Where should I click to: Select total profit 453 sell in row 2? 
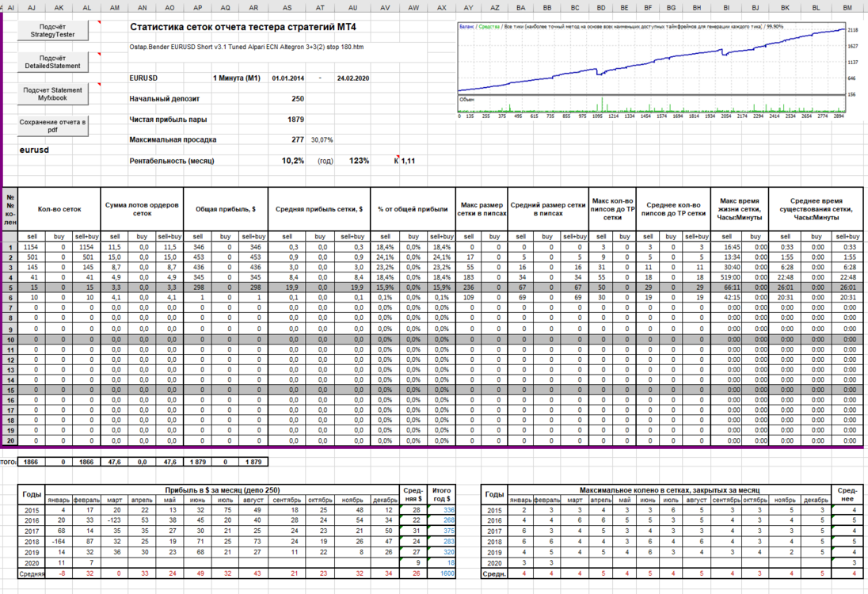pos(198,257)
